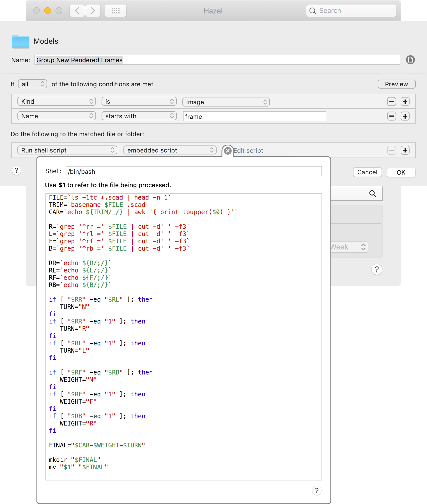The height and width of the screenshot is (504, 427).
Task: Add another action after Run shell script
Action: [x=405, y=150]
